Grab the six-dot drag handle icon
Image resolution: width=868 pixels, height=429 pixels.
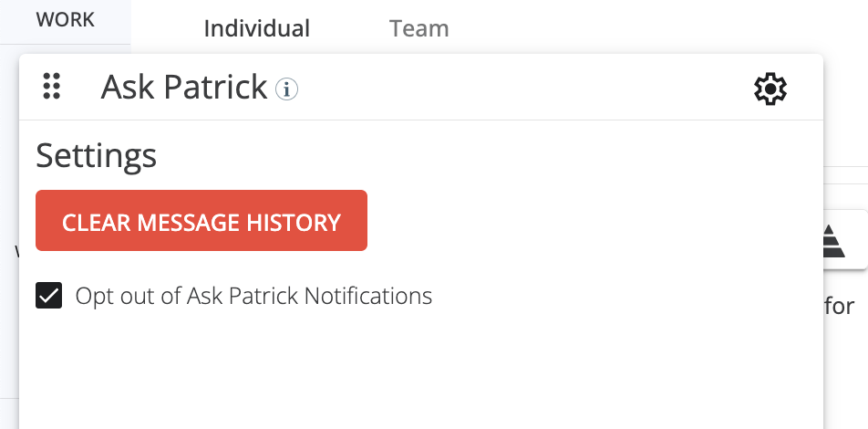click(x=51, y=87)
